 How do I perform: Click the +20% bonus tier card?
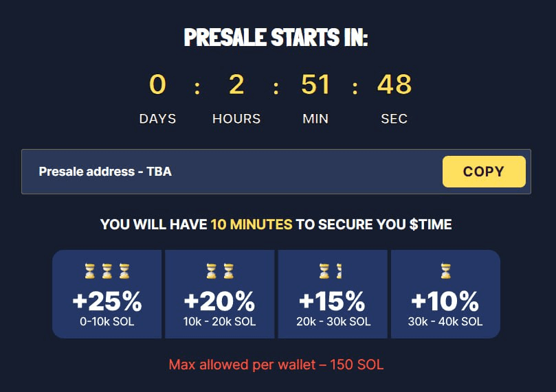pos(219,294)
